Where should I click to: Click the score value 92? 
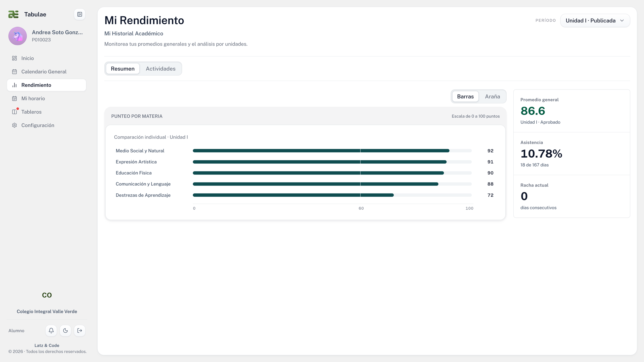point(490,151)
